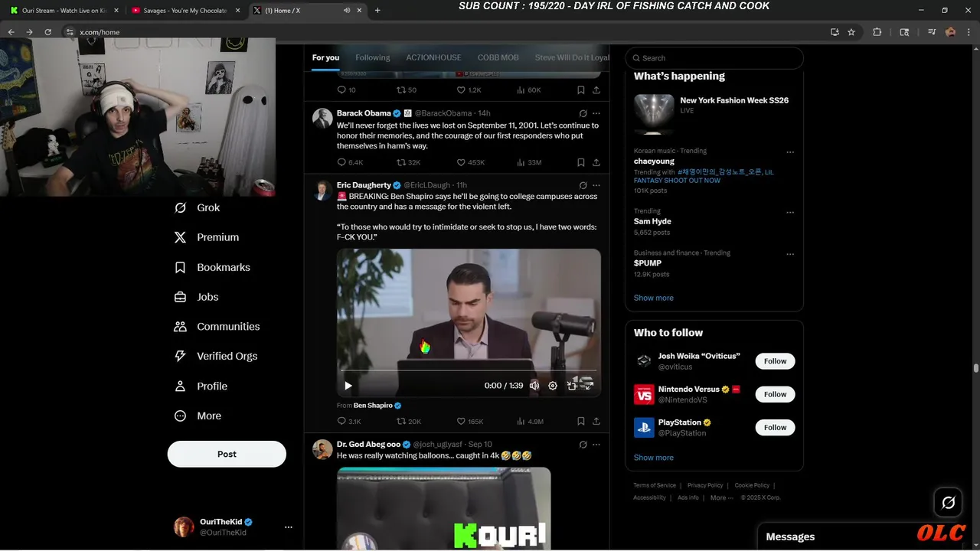This screenshot has width=980, height=551.
Task: Click the X search field
Action: pyautogui.click(x=714, y=58)
